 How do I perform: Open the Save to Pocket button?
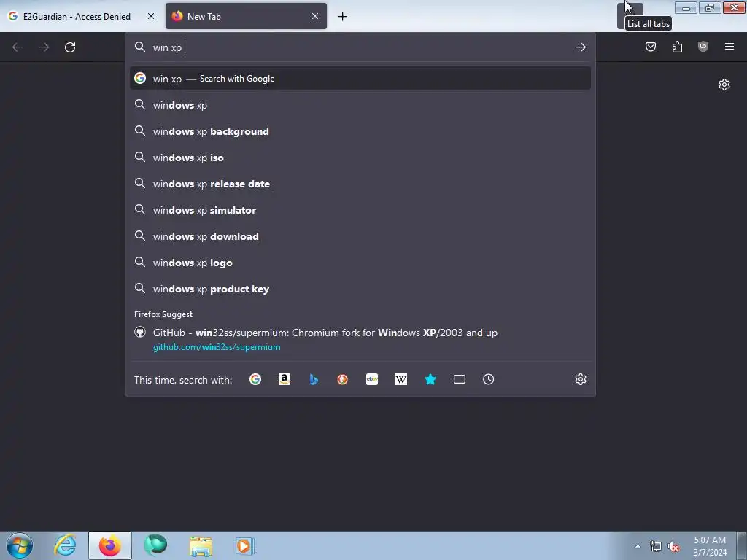651,47
